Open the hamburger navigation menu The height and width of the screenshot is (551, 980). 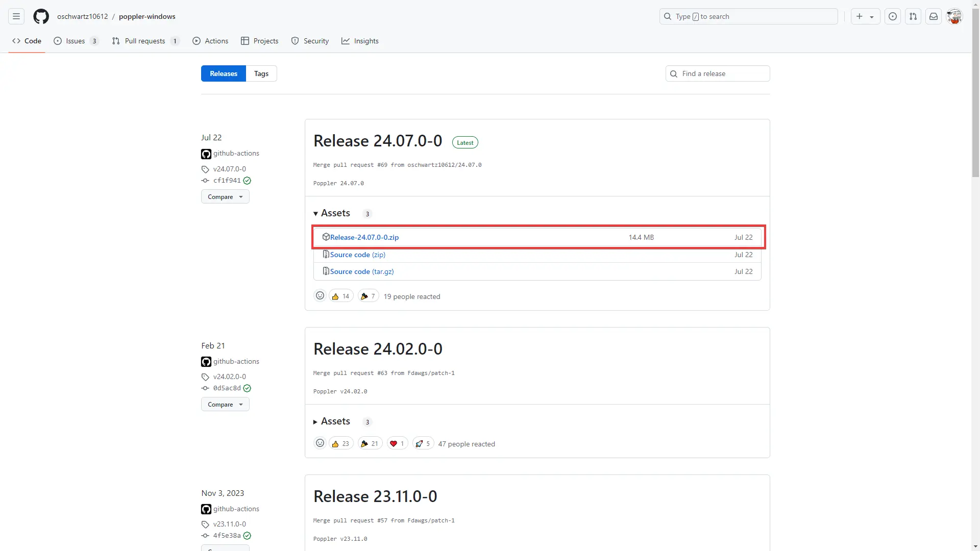click(16, 16)
